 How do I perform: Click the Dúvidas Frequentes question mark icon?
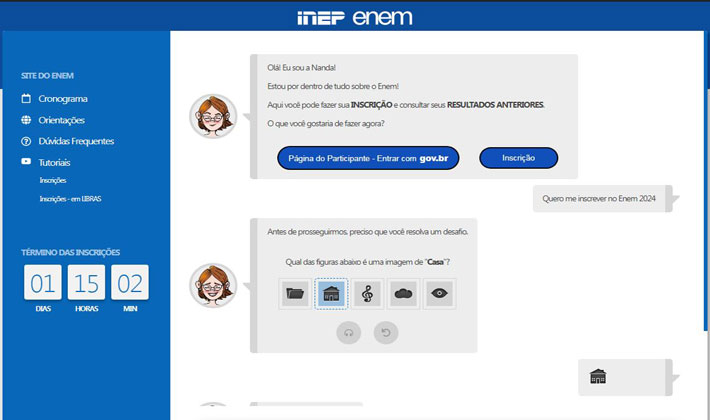[x=26, y=141]
